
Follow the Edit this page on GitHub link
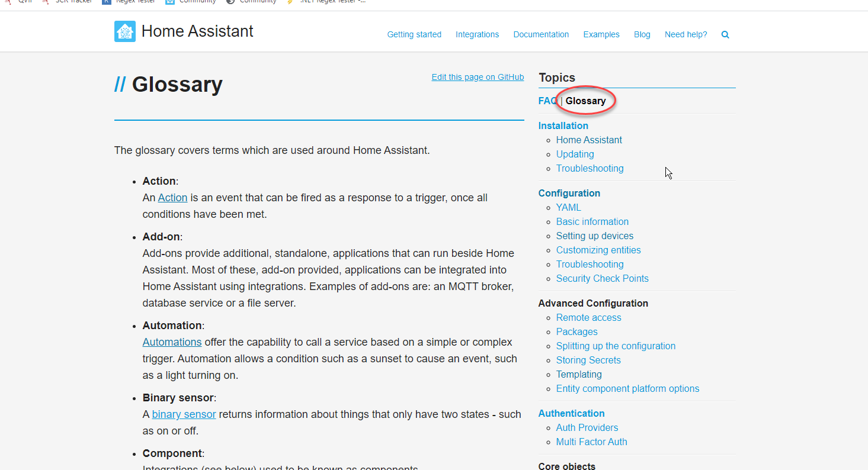pos(478,77)
